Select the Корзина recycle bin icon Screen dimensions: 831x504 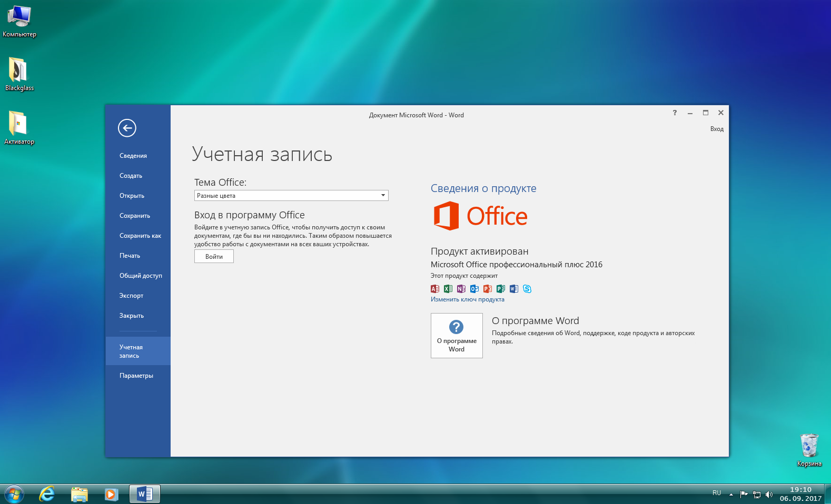809,450
